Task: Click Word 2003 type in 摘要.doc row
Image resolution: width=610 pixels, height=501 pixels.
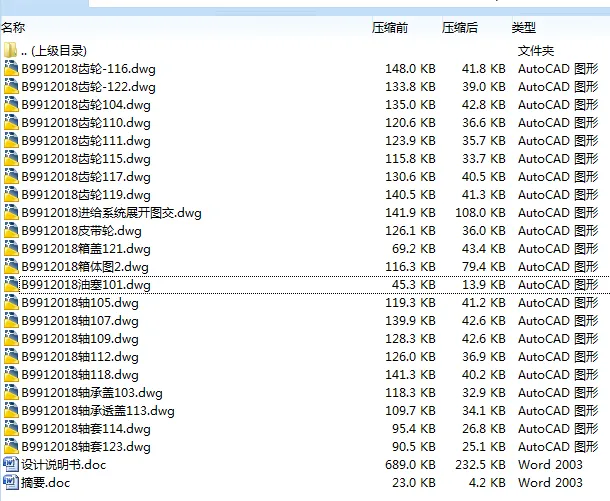Action: [550, 482]
